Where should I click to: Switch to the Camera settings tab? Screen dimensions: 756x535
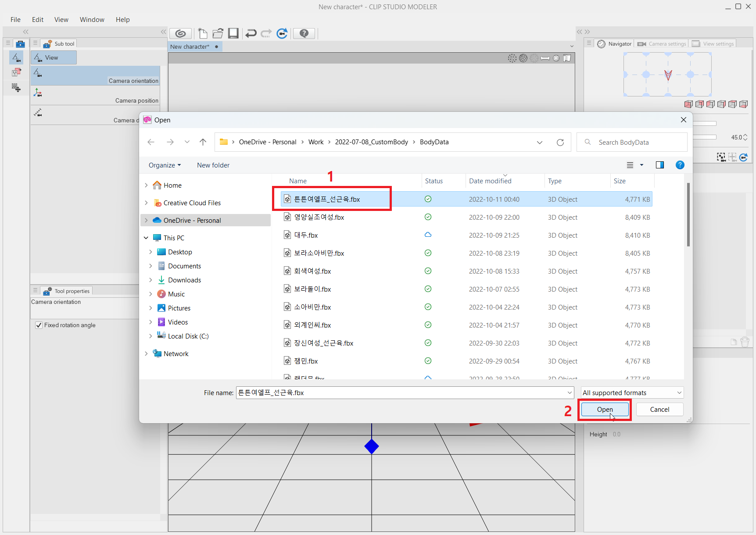click(662, 44)
